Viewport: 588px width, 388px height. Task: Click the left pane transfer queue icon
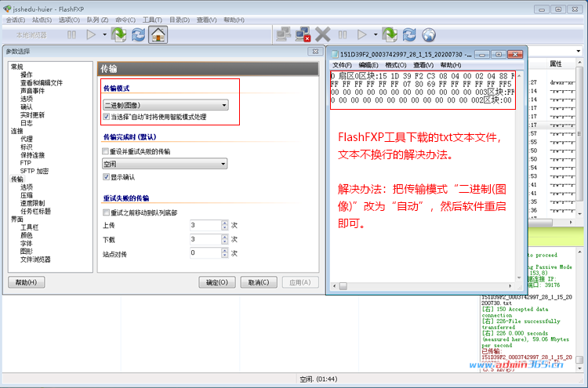click(119, 34)
